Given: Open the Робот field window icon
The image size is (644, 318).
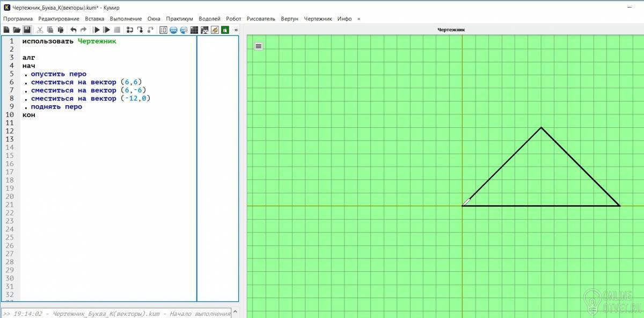Looking at the screenshot, I should [194, 30].
